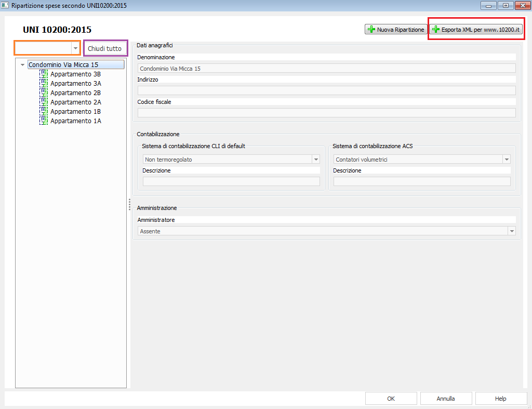Click the Codice fiscale field

tap(326, 113)
